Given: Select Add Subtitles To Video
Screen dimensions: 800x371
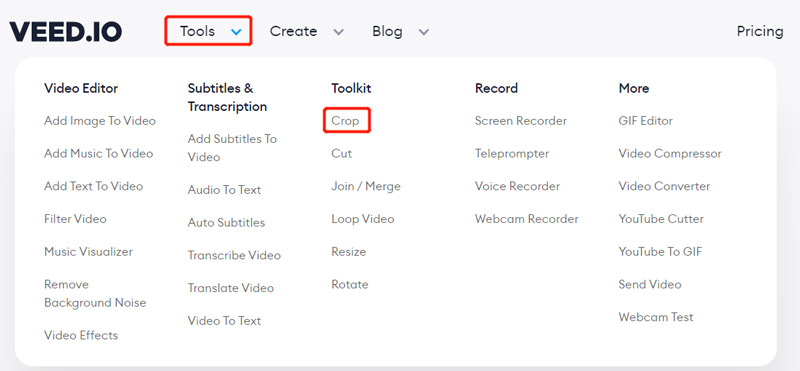Looking at the screenshot, I should coord(232,148).
